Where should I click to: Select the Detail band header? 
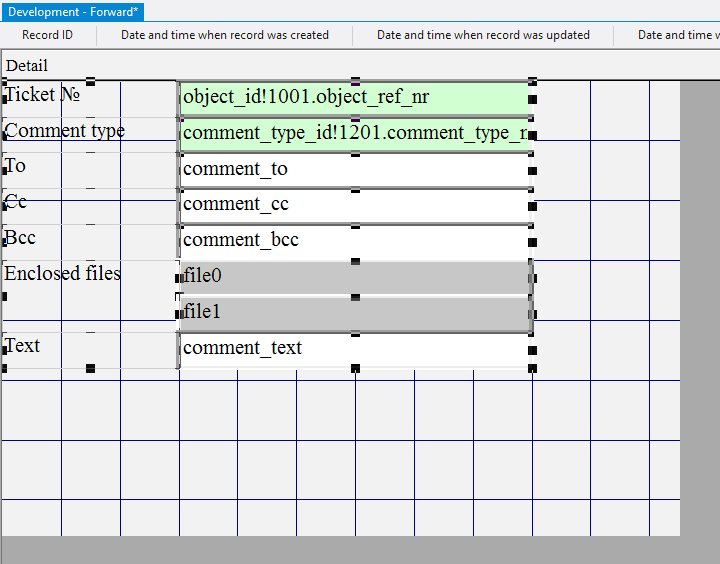click(27, 66)
